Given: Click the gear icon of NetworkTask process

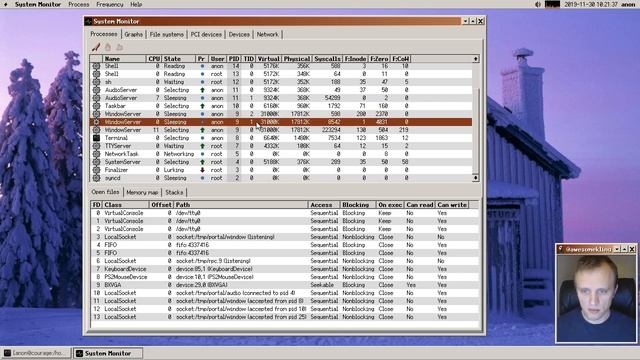Looking at the screenshot, I should tap(96, 154).
